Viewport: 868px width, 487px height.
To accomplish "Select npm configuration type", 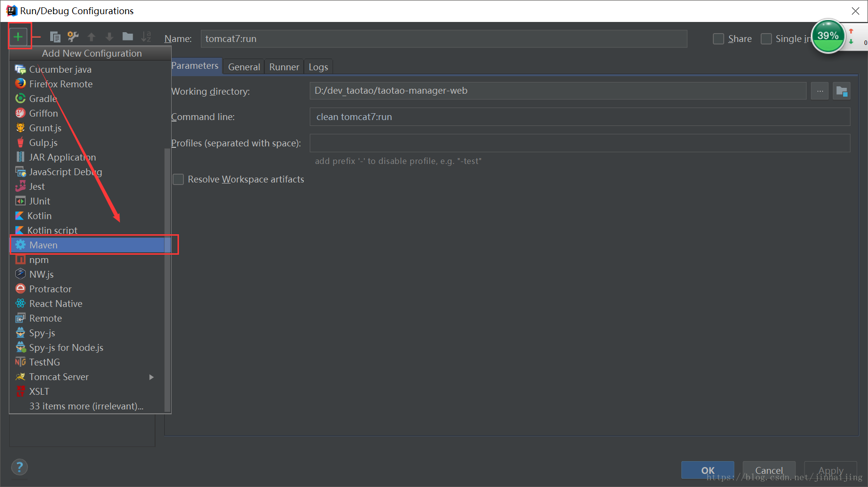I will [88, 260].
